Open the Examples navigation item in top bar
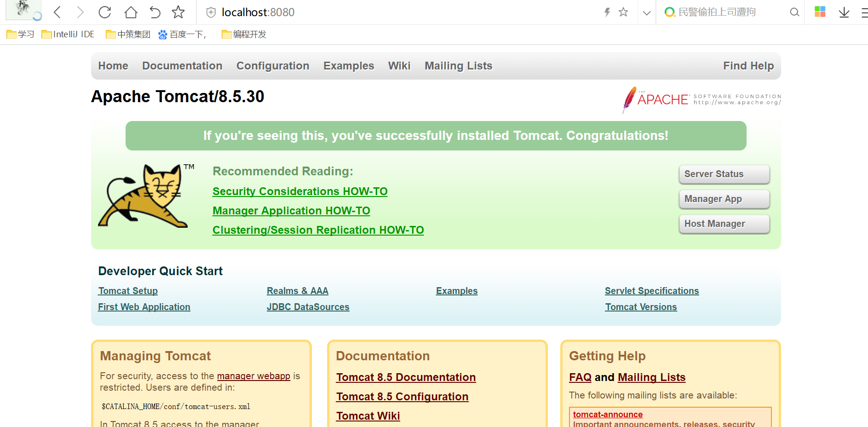Viewport: 868px width, 427px height. pyautogui.click(x=349, y=66)
